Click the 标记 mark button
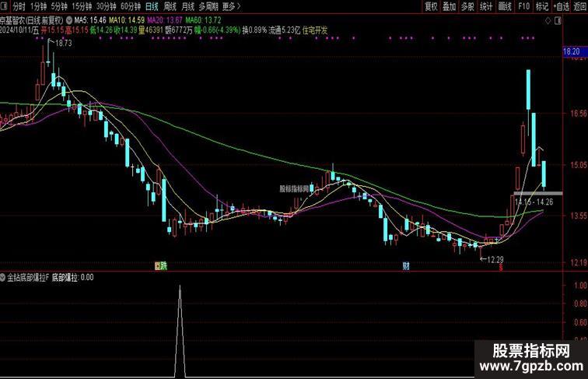The image size is (588, 379). [542, 6]
